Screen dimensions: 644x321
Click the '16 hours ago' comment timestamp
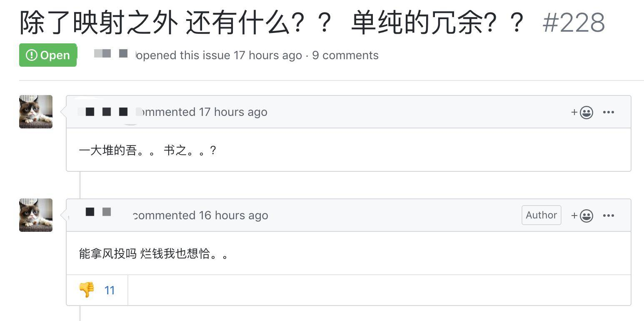(x=233, y=216)
